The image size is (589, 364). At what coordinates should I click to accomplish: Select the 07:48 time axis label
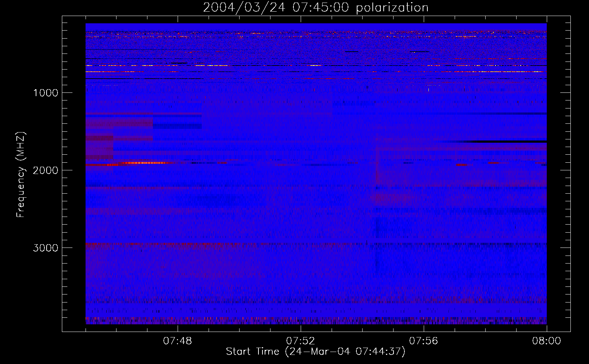178,341
